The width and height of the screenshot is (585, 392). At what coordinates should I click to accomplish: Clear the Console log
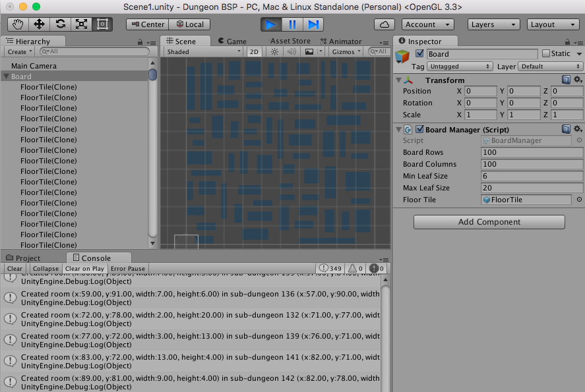(x=15, y=268)
